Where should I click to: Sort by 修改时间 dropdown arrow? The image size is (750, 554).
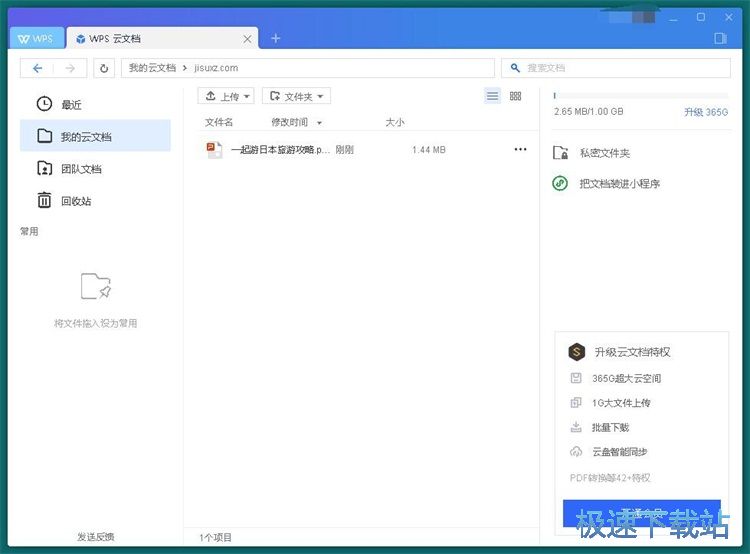tap(319, 123)
